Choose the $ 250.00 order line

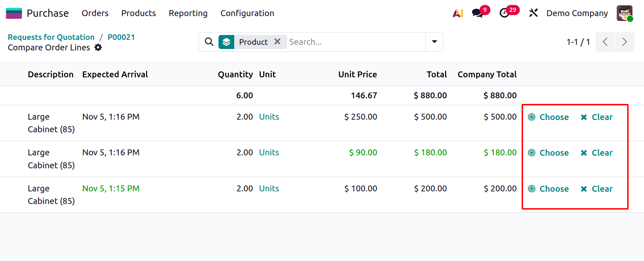pyautogui.click(x=549, y=117)
